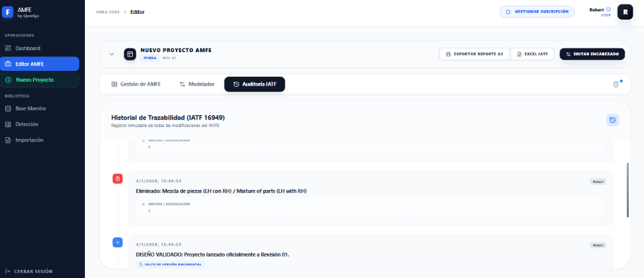Open the Importación section
644x278 pixels.
pos(29,140)
